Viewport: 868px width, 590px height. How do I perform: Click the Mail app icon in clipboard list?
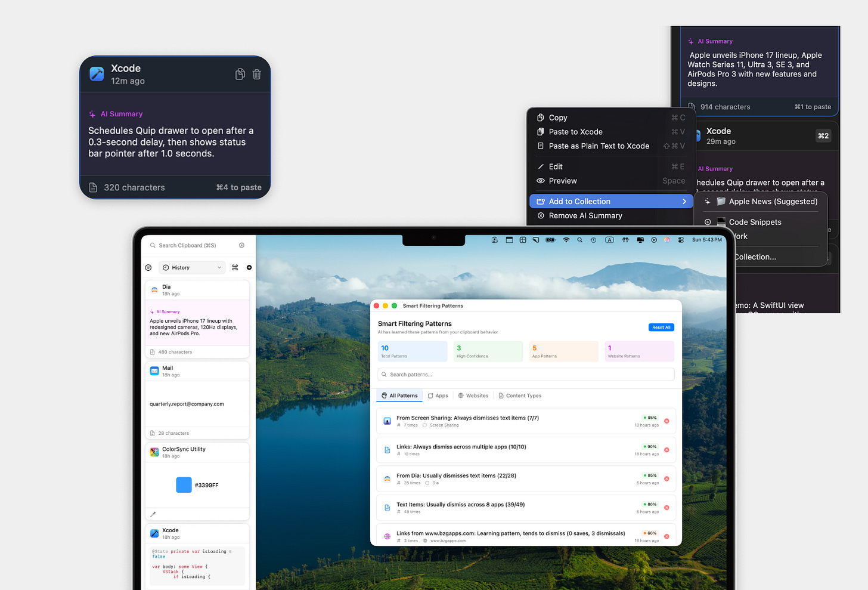(154, 371)
